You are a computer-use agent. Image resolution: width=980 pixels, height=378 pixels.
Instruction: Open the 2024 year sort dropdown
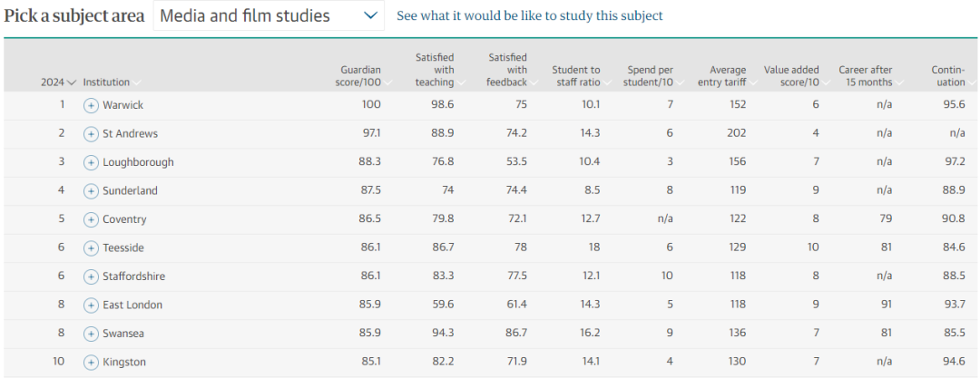tap(58, 82)
